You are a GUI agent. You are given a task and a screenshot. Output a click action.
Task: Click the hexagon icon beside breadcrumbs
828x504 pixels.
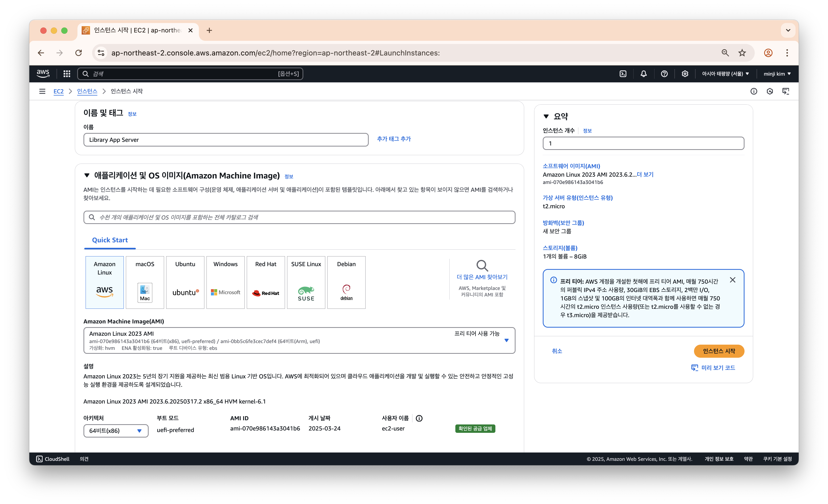[770, 91]
